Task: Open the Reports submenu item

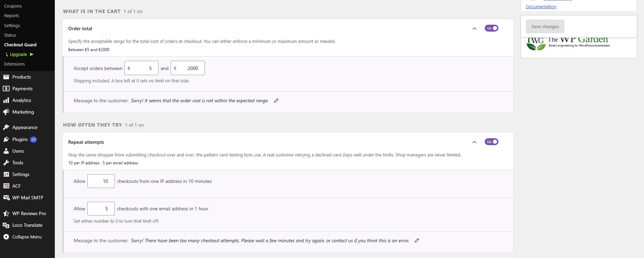Action: coord(12,15)
